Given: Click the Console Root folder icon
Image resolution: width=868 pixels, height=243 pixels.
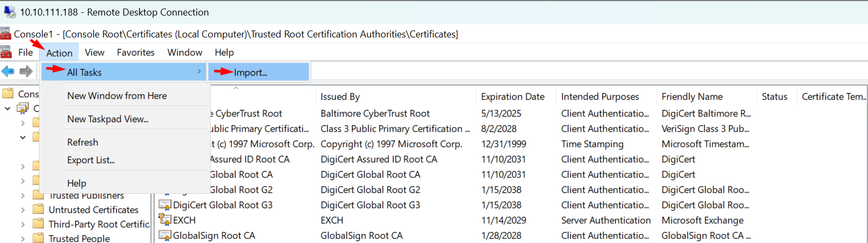Looking at the screenshot, I should coord(8,94).
